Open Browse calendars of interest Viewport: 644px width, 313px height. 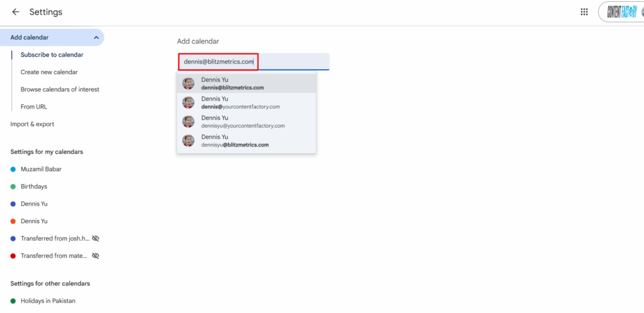pyautogui.click(x=60, y=89)
